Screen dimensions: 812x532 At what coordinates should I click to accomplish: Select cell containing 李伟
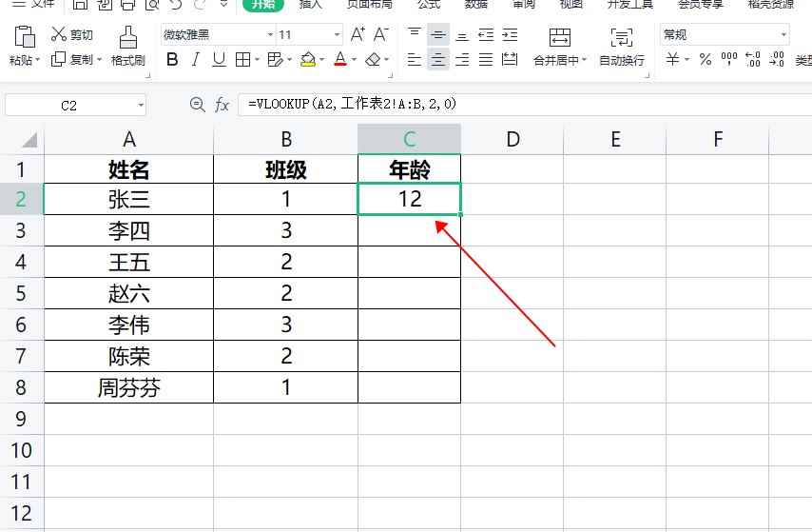129,325
